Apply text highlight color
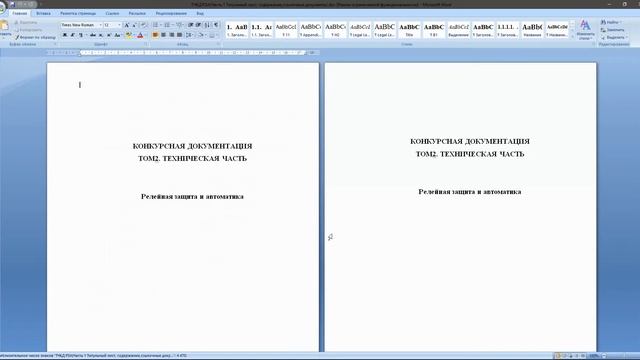 (129, 35)
